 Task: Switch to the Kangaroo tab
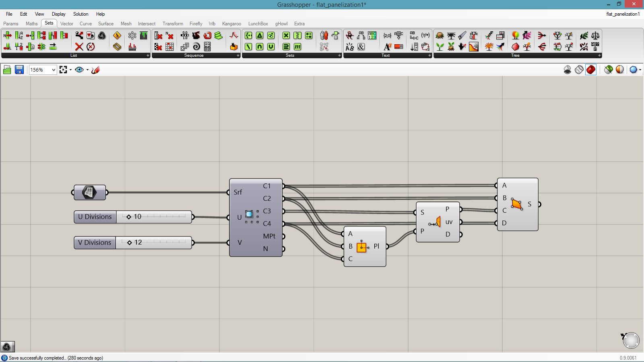(231, 24)
